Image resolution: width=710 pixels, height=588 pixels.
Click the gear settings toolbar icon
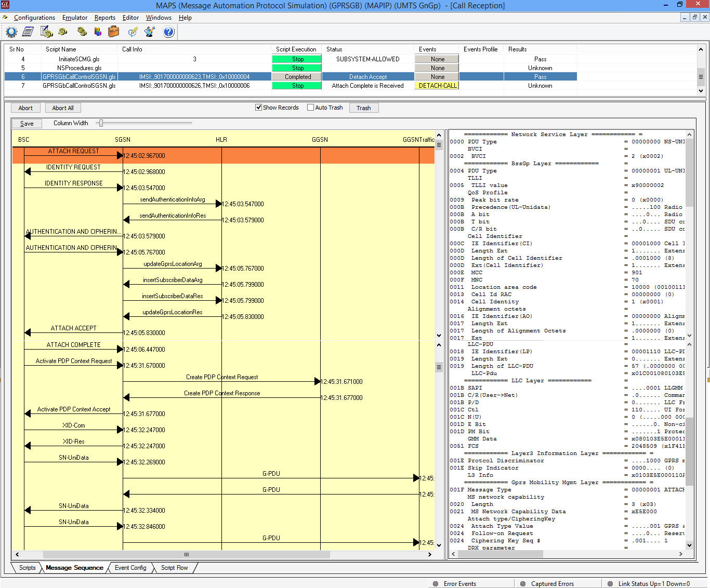point(11,32)
